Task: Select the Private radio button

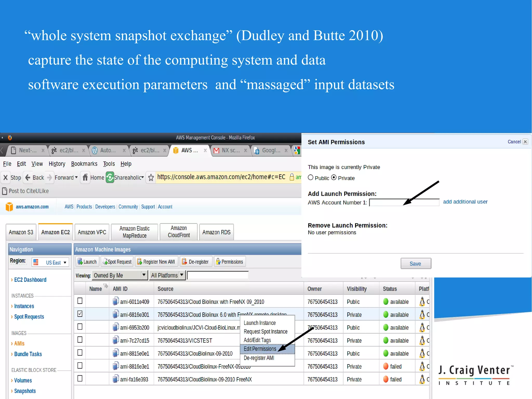Action: point(334,178)
